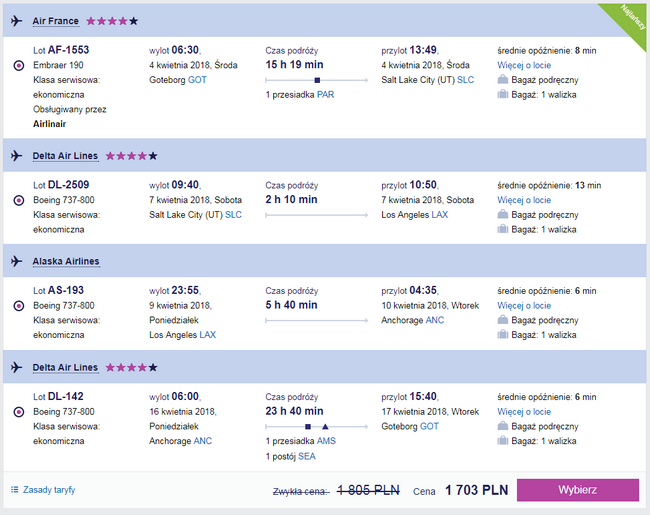
Task: Open Więcej o locie for flight AS-193
Action: [x=524, y=306]
